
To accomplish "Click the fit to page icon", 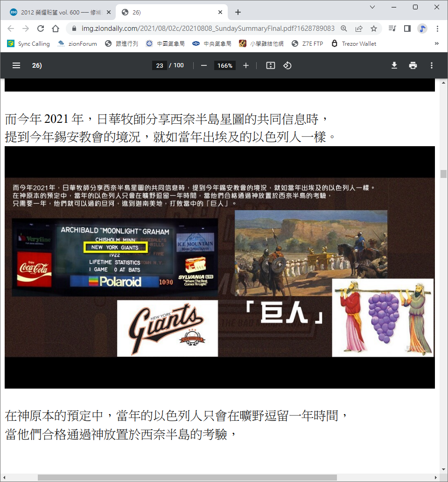I will tap(271, 65).
